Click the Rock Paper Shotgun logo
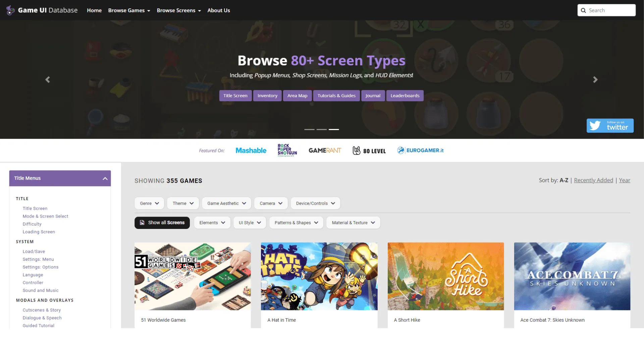Image resolution: width=644 pixels, height=362 pixels. click(x=287, y=150)
